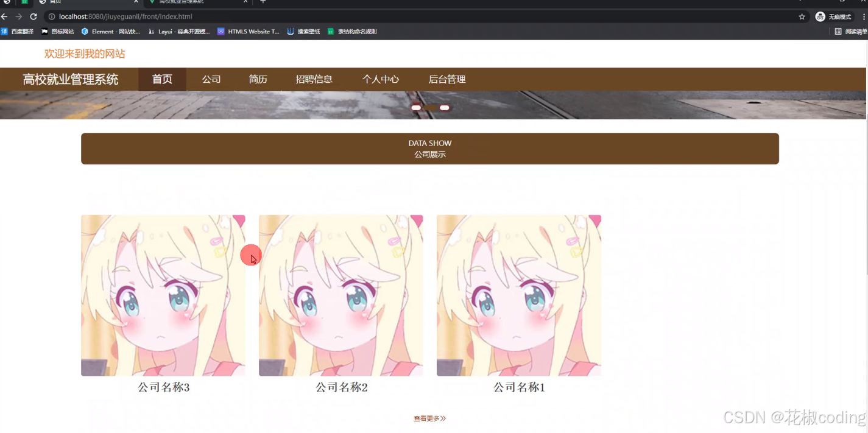Click the 查看更多 link
868x433 pixels.
(430, 418)
